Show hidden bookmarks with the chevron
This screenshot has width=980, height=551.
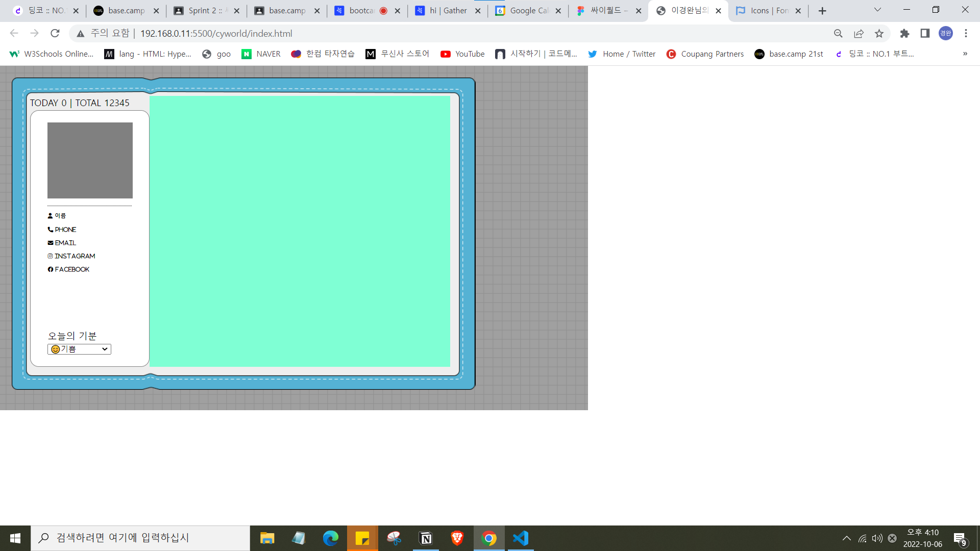click(965, 54)
